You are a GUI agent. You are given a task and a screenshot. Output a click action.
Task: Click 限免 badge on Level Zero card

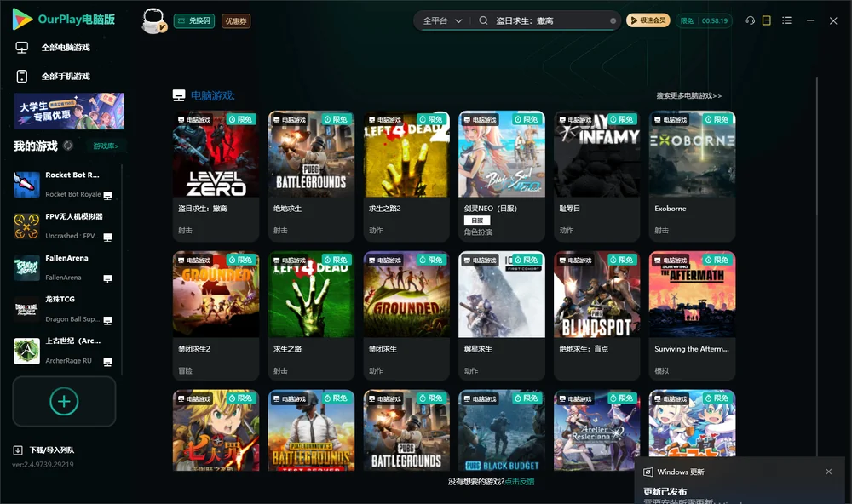[x=241, y=119]
